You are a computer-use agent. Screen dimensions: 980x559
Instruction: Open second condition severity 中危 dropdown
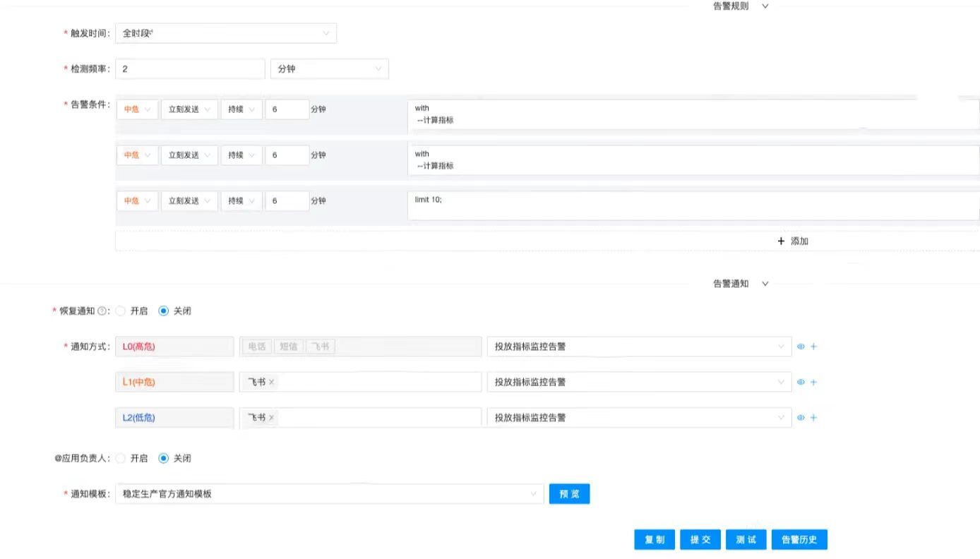click(137, 155)
